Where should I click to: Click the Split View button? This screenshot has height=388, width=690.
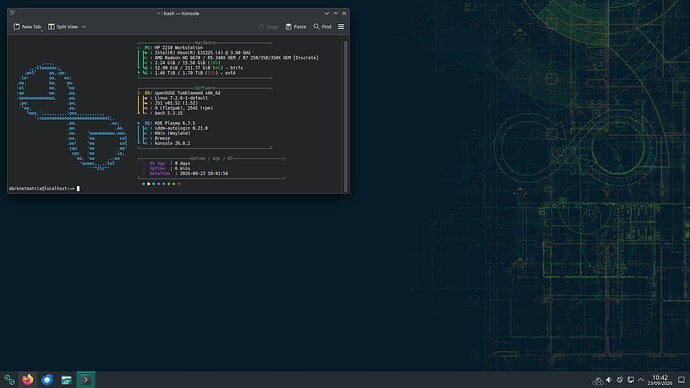click(63, 27)
